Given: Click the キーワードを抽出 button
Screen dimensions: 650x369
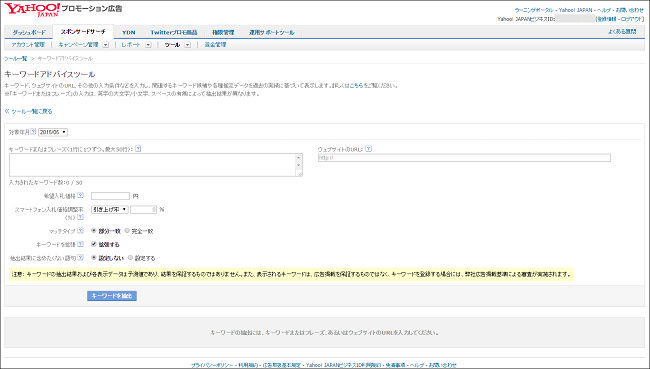Looking at the screenshot, I should click(x=112, y=296).
